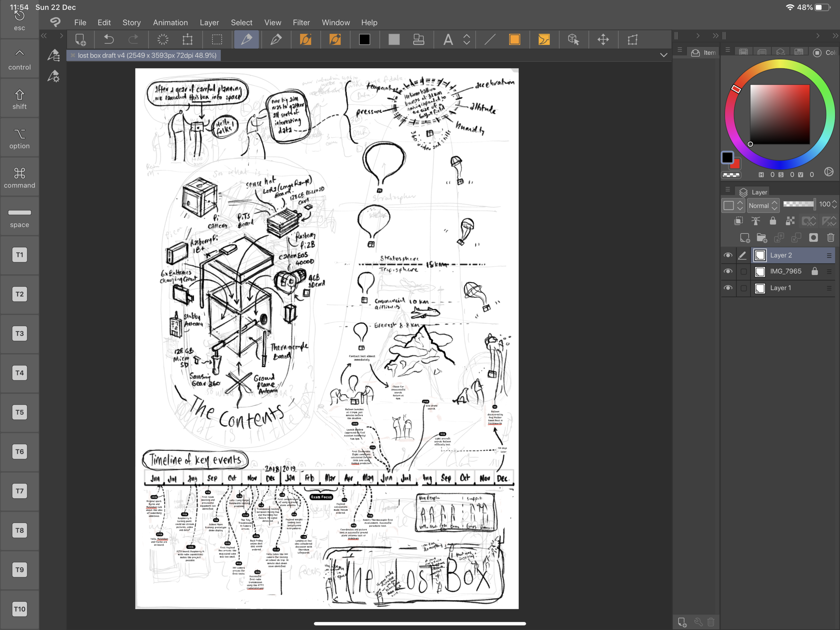Click the gray square toolbar swatch
This screenshot has width=840, height=630.
point(394,40)
